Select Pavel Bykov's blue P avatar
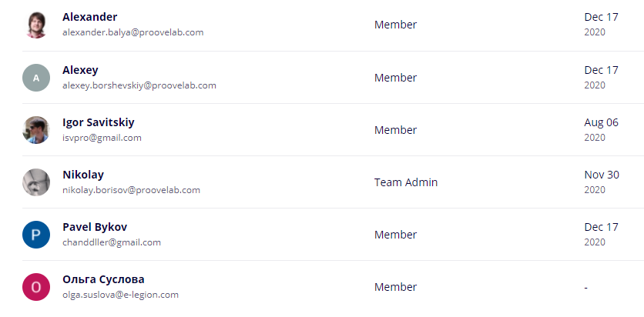The image size is (644, 317). pos(36,235)
